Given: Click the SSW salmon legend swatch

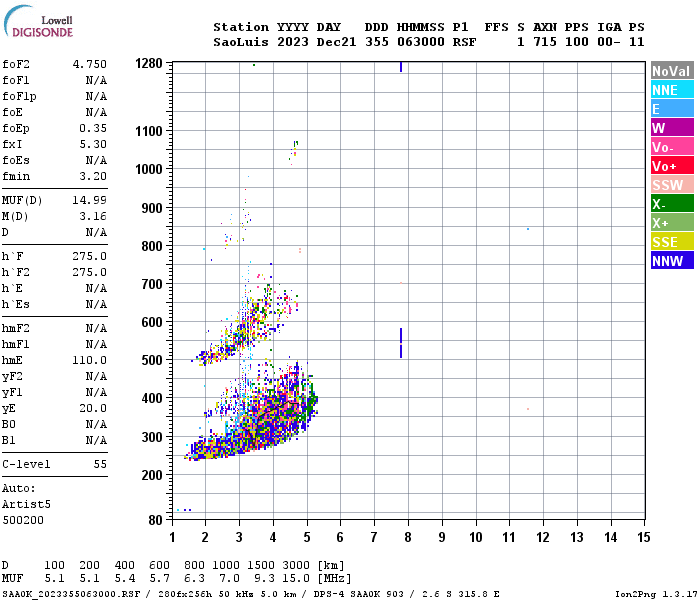Looking at the screenshot, I should click(x=672, y=185).
